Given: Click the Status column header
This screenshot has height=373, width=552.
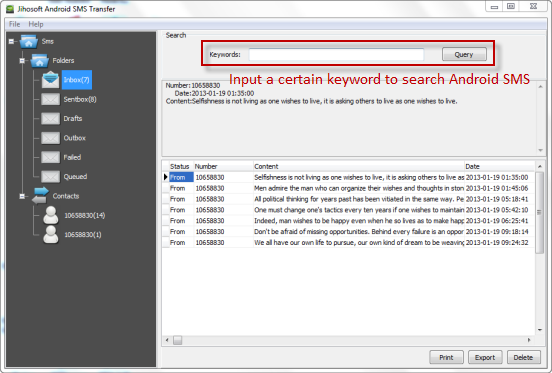Looking at the screenshot, I should coord(180,166).
